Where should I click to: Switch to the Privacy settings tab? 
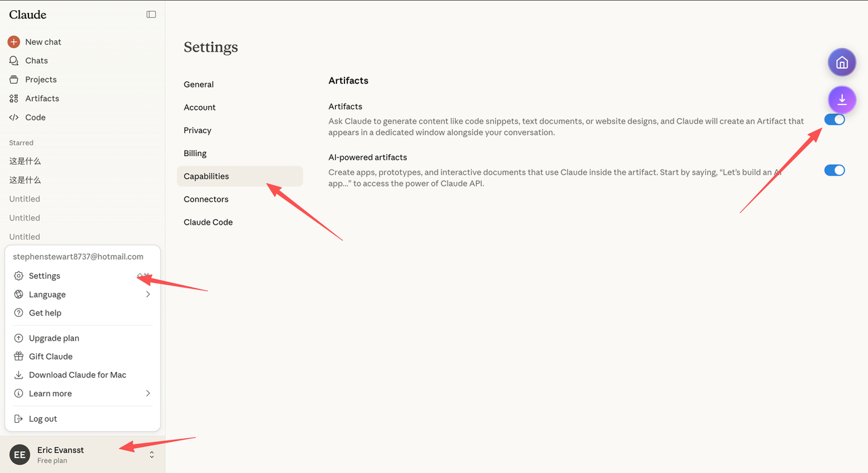tap(197, 130)
